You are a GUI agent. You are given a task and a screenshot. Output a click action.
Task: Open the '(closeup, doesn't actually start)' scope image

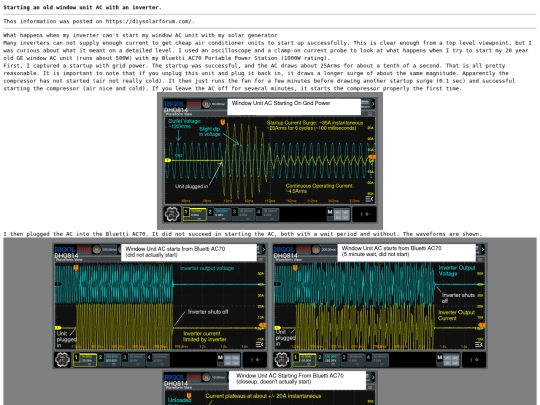click(270, 388)
